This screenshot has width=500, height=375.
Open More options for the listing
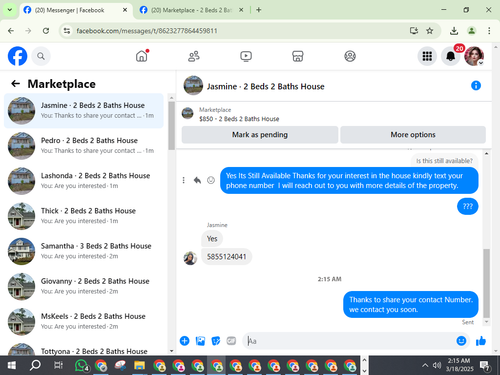[413, 135]
